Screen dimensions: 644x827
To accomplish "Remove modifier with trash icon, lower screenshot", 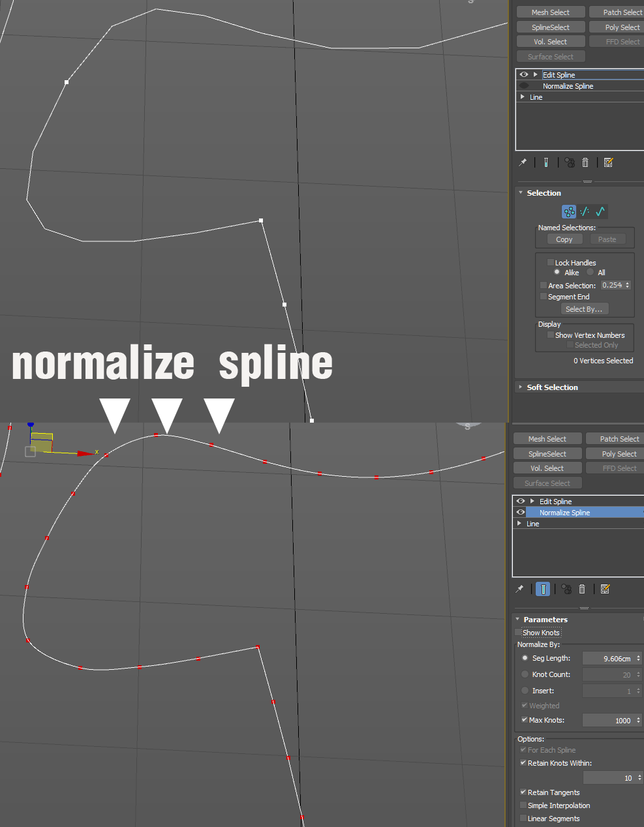I will pyautogui.click(x=582, y=589).
